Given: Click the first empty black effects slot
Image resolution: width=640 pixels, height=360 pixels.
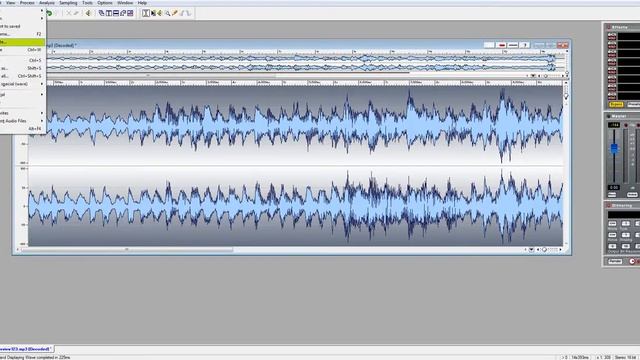Looking at the screenshot, I should [x=629, y=37].
